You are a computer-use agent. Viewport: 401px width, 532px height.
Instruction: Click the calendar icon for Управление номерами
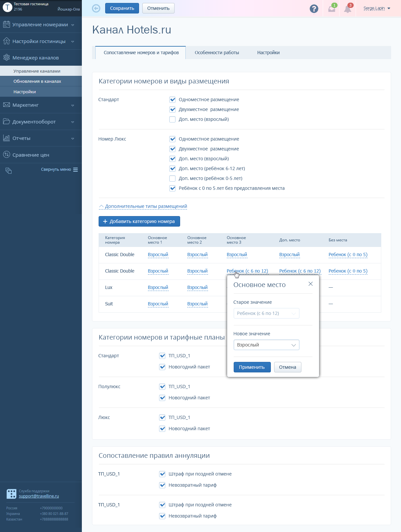coord(7,24)
